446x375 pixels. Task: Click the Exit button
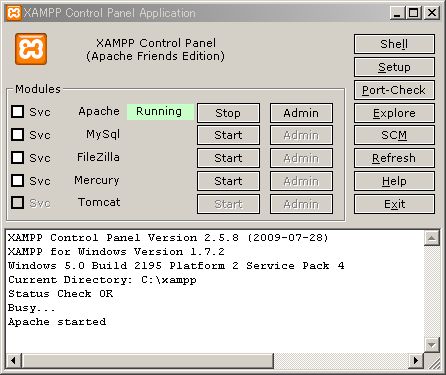[x=394, y=204]
